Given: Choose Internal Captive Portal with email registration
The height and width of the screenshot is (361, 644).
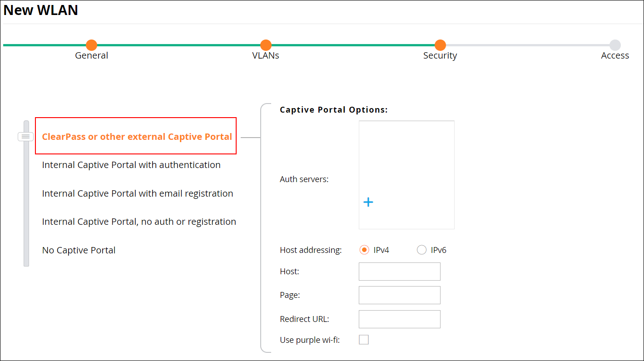Looking at the screenshot, I should 138,193.
